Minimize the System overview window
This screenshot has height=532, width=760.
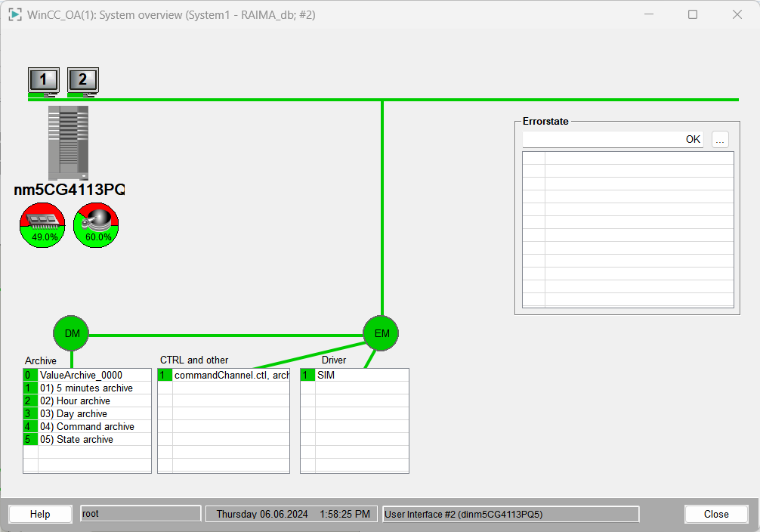[649, 14]
